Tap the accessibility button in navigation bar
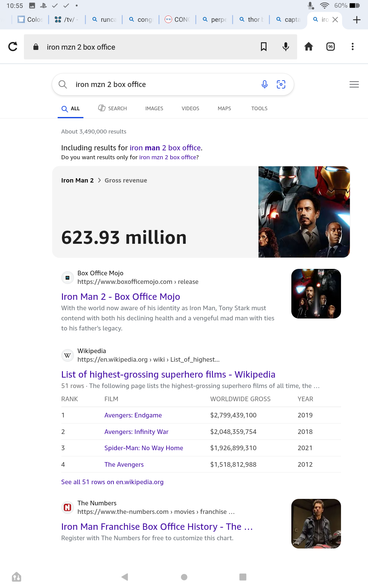Image resolution: width=368 pixels, height=588 pixels. [17, 577]
